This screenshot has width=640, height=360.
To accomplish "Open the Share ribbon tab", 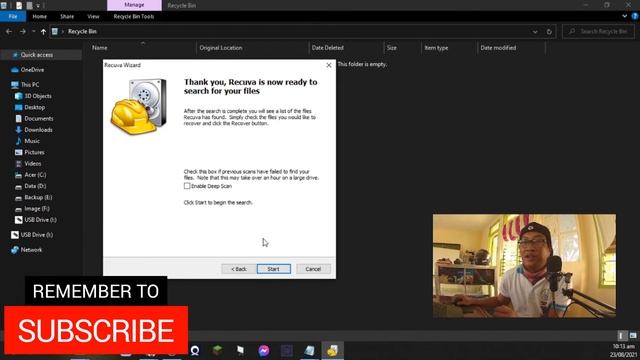I will tap(67, 16).
